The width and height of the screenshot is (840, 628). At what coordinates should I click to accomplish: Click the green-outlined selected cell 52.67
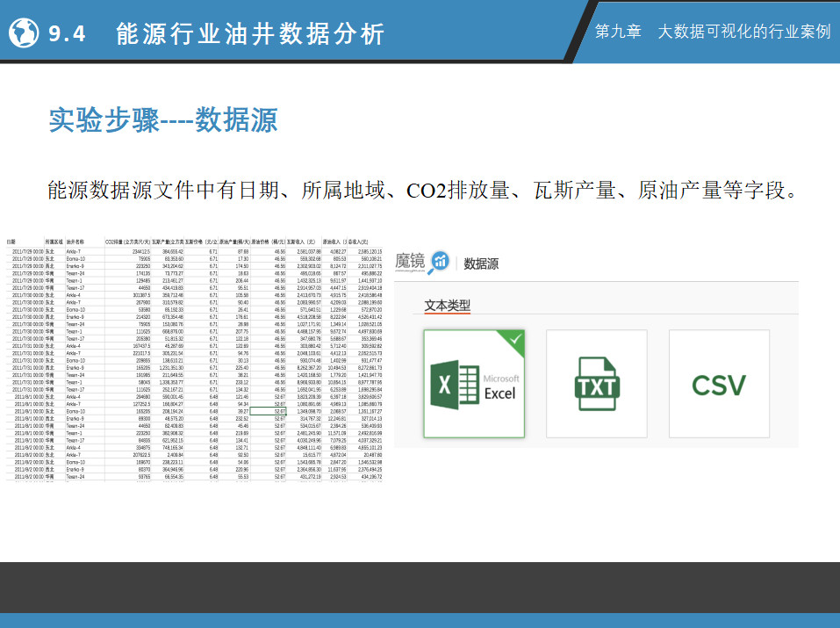tap(279, 410)
